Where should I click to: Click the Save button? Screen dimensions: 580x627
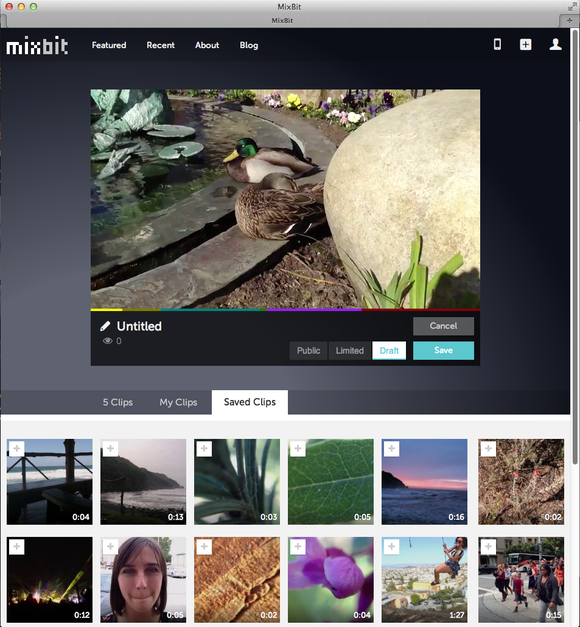[443, 350]
